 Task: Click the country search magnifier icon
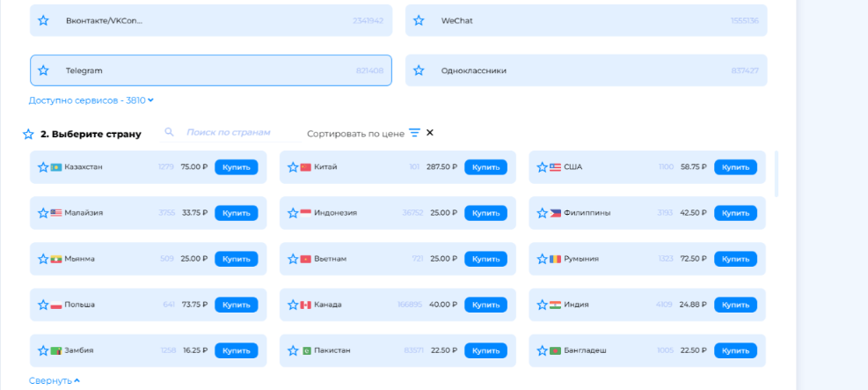[170, 132]
